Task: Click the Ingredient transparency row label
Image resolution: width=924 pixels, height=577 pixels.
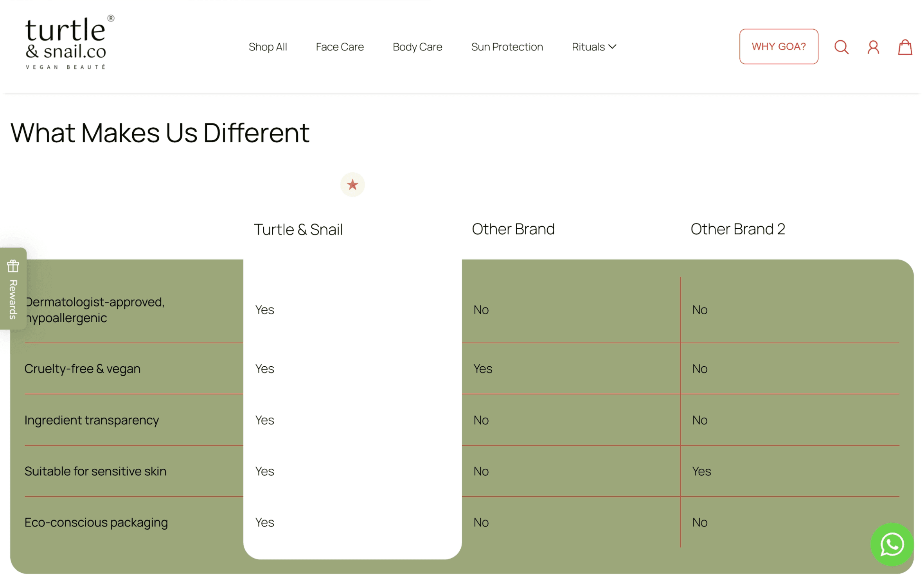Action: [92, 420]
